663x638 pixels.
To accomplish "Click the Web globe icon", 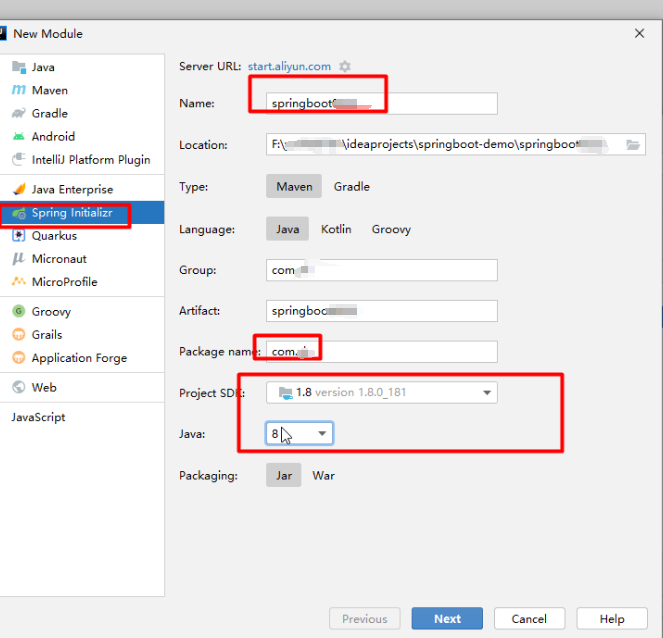I will (x=19, y=387).
